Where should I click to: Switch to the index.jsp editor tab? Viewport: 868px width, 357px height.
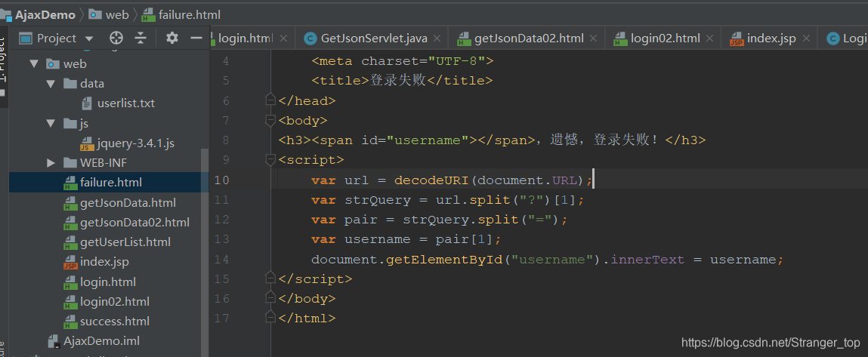coord(771,38)
